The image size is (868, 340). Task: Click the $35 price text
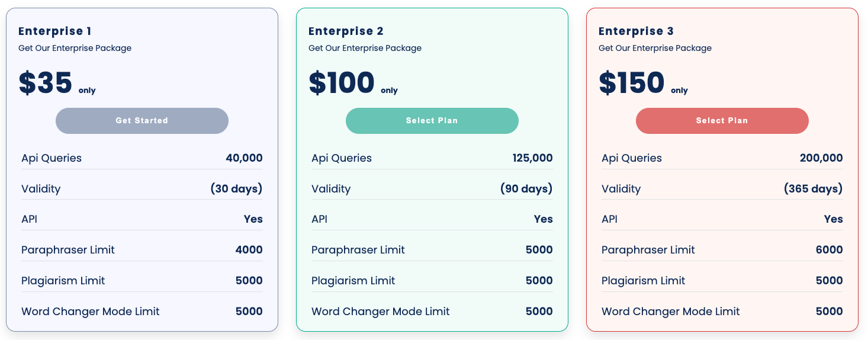click(46, 83)
